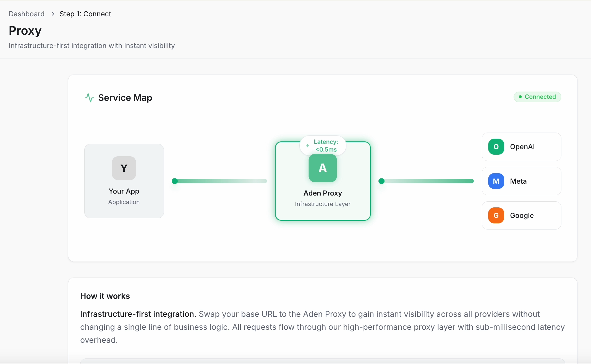This screenshot has height=364, width=591.
Task: Click the orange Google G icon
Action: coord(496,215)
